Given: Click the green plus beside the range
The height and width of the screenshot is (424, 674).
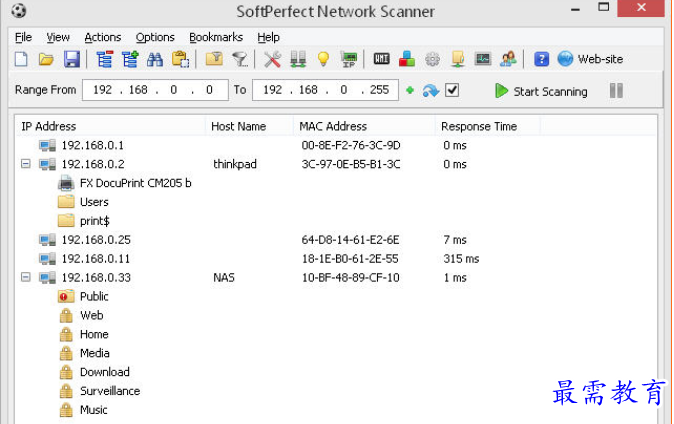Looking at the screenshot, I should [410, 90].
